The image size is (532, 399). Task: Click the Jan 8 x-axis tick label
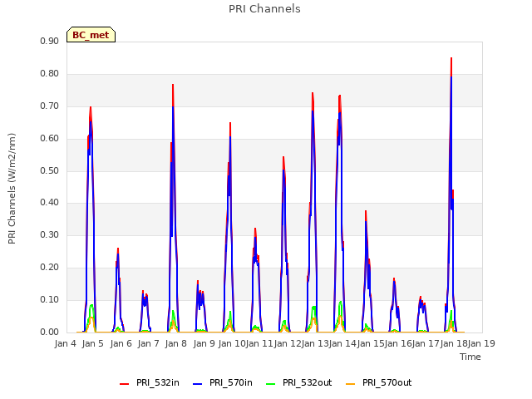pos(175,343)
